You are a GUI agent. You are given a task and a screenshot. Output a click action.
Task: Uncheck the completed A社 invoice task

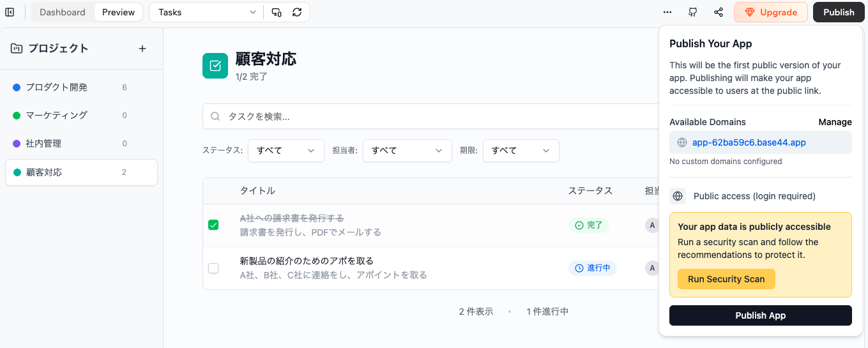213,225
